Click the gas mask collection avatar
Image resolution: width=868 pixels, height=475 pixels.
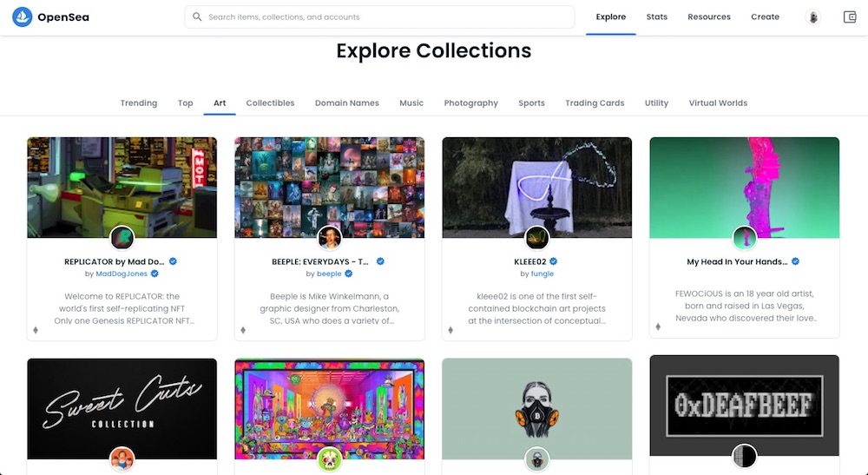coord(537,459)
